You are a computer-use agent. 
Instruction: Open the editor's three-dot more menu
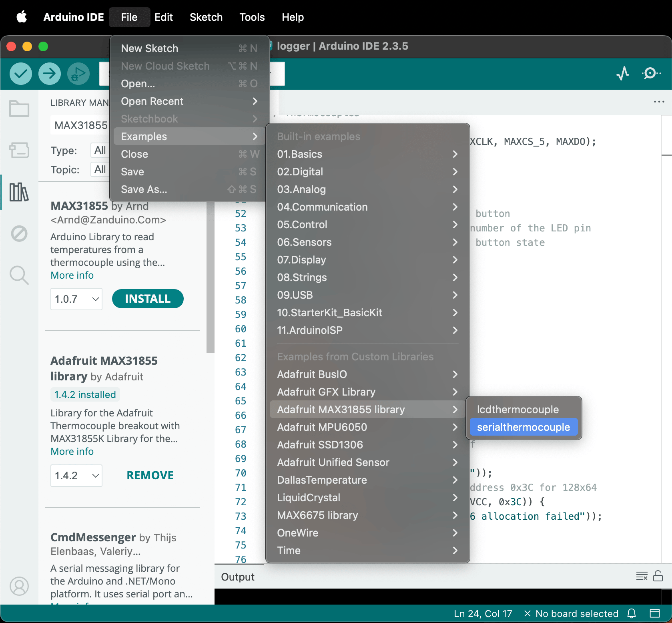(x=659, y=102)
